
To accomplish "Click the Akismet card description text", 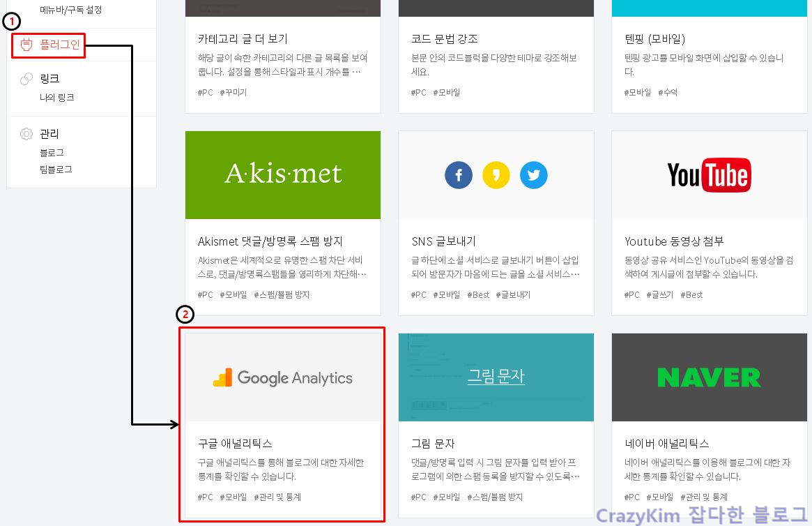I will tap(282, 267).
